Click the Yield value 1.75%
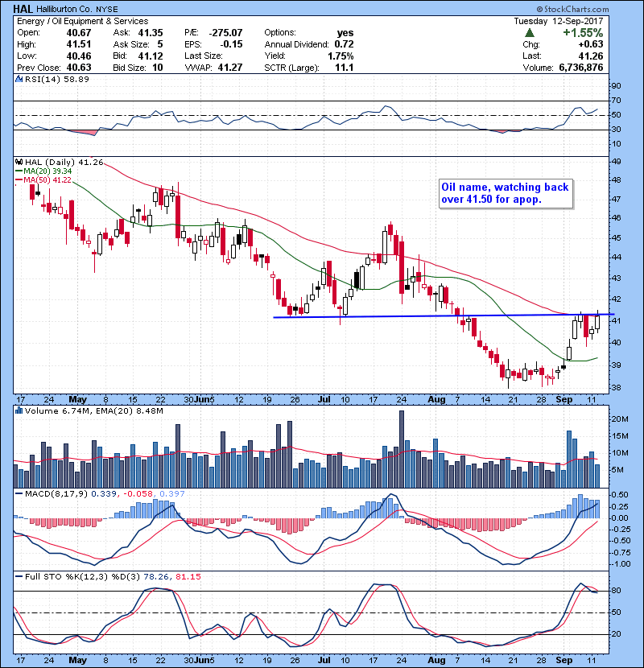 [x=341, y=56]
